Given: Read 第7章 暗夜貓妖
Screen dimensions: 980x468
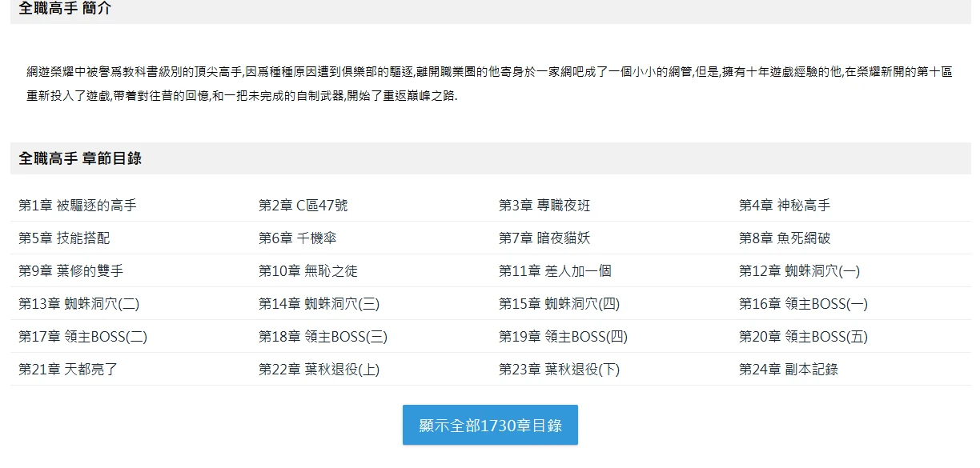Looking at the screenshot, I should [x=544, y=238].
